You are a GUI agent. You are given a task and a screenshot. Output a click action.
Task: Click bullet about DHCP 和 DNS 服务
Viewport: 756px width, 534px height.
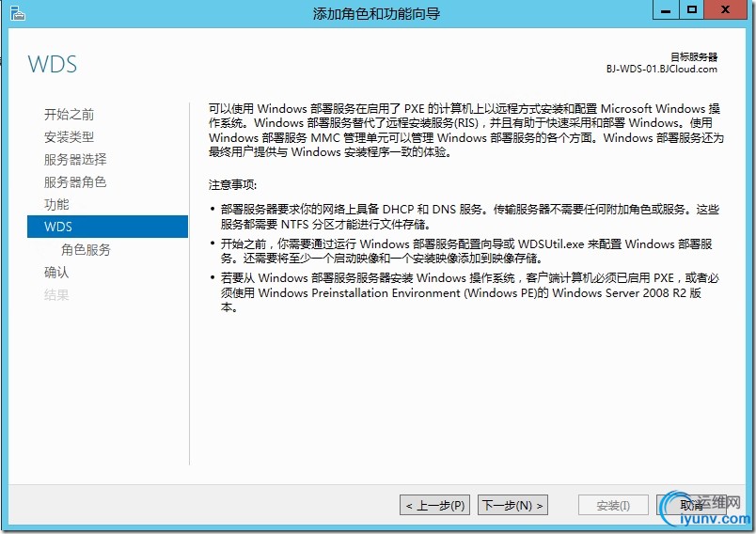[469, 216]
